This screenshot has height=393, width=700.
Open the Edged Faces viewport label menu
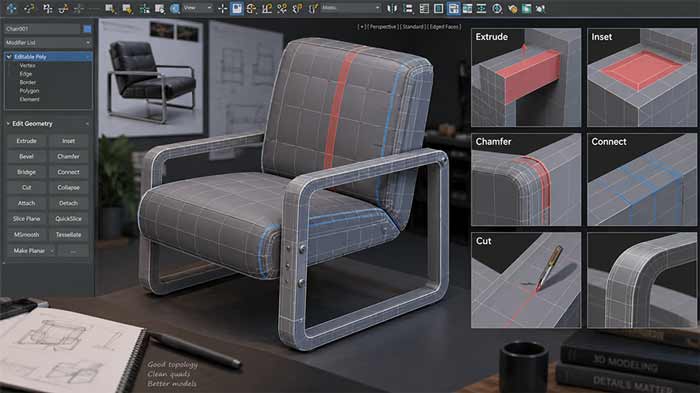click(x=444, y=27)
